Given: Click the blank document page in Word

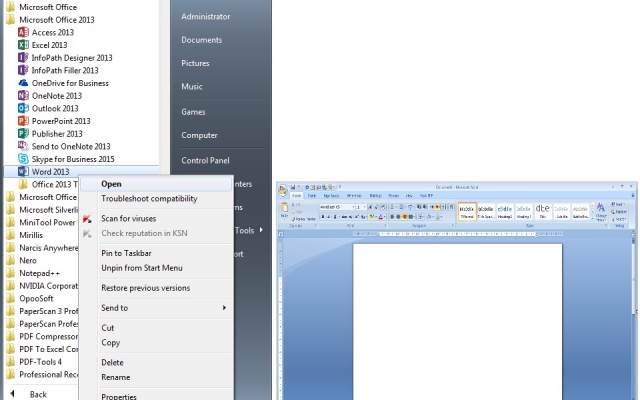Looking at the screenshot, I should coord(458,322).
